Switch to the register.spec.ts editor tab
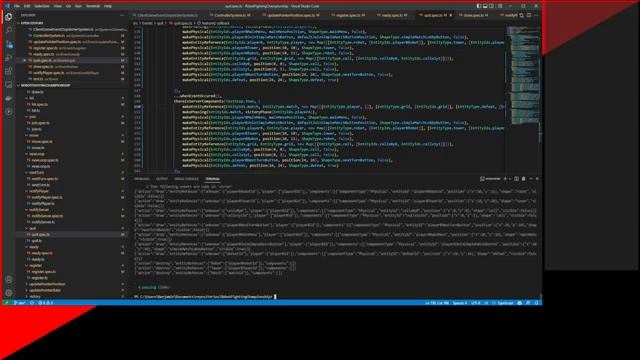640x360 pixels. (x=348, y=15)
